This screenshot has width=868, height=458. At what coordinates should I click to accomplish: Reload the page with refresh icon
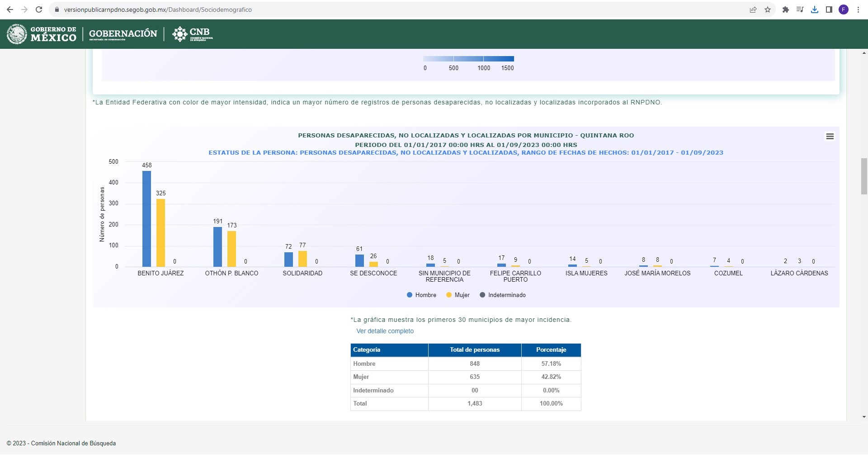[x=39, y=9]
